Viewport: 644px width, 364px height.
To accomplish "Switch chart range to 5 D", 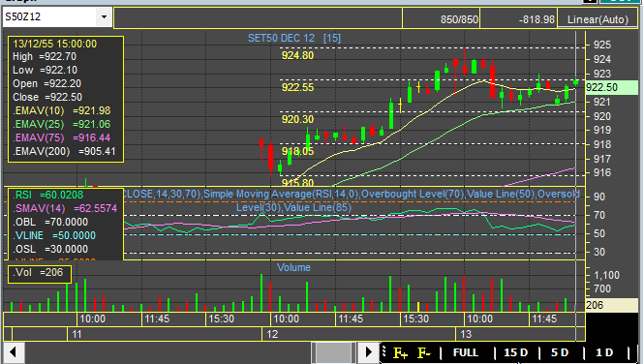I will [560, 353].
